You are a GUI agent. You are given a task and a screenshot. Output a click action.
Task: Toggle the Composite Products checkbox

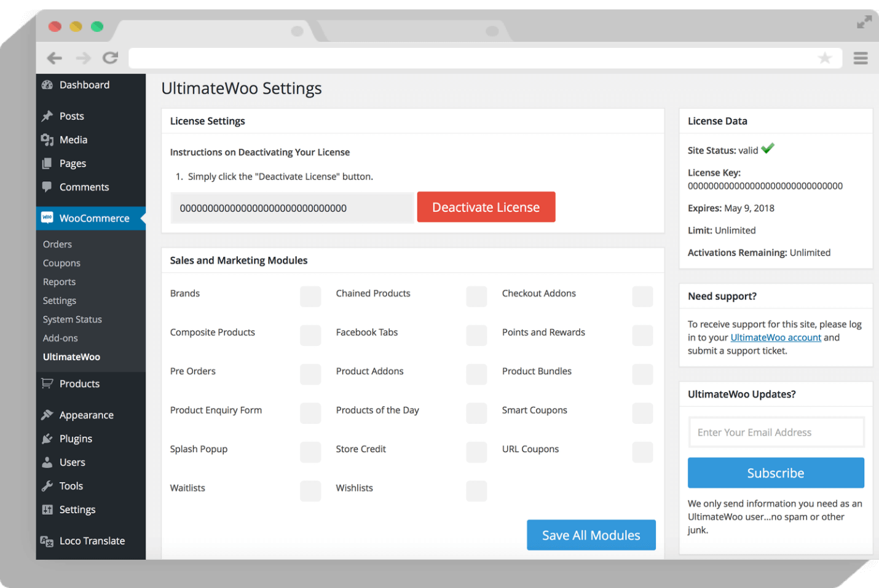[x=310, y=335]
